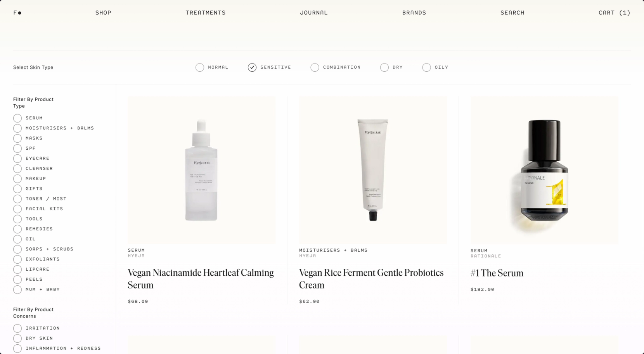
Task: Select the Combination skin type
Action: coord(315,67)
